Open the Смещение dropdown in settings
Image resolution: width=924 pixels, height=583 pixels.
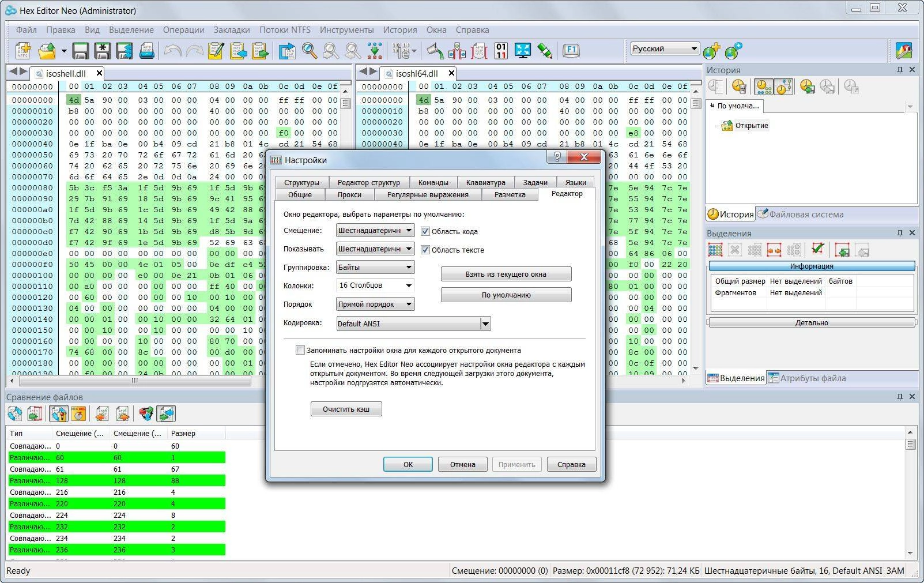click(375, 231)
